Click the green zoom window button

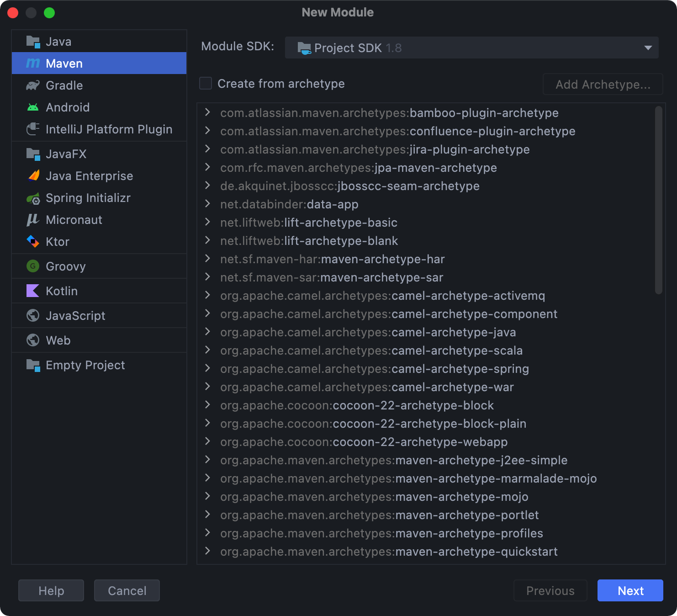[x=49, y=13]
